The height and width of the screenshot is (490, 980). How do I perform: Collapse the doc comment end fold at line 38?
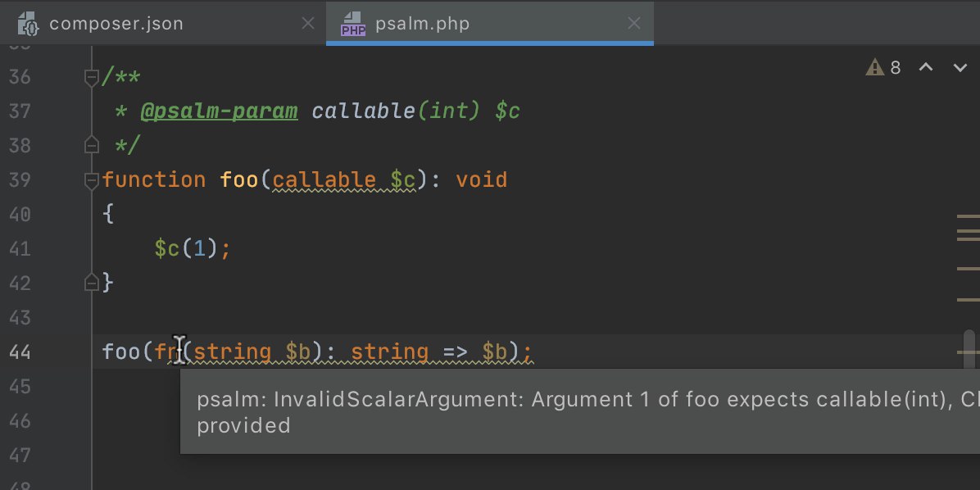pos(91,145)
